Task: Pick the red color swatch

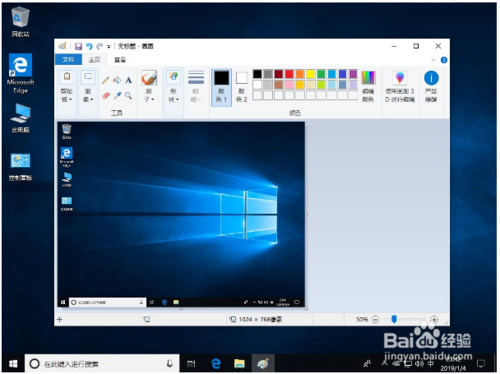Action: [x=289, y=74]
